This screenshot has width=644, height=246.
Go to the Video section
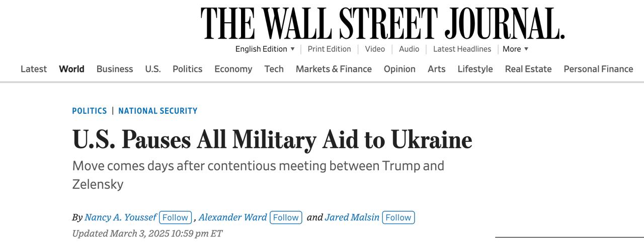pos(375,49)
